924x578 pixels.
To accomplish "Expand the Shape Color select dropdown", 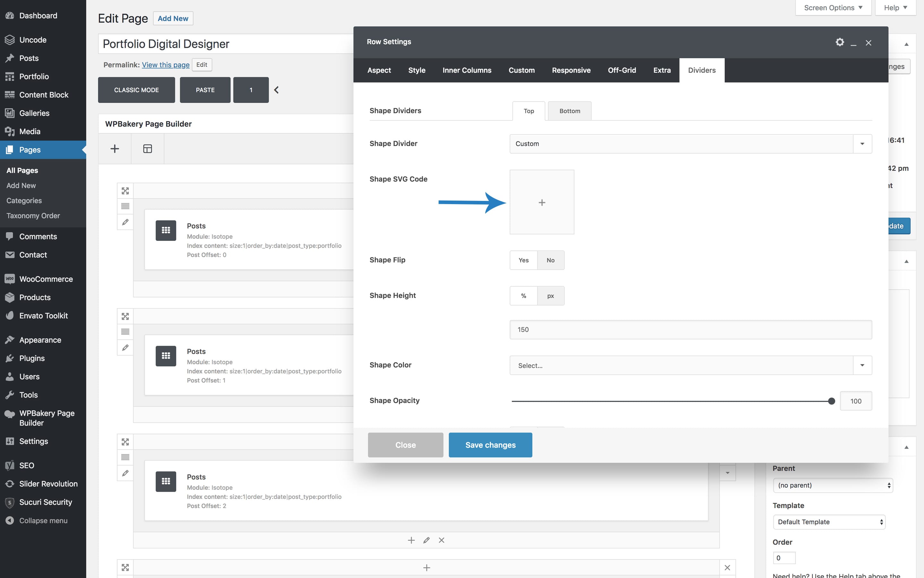I will pyautogui.click(x=690, y=366).
